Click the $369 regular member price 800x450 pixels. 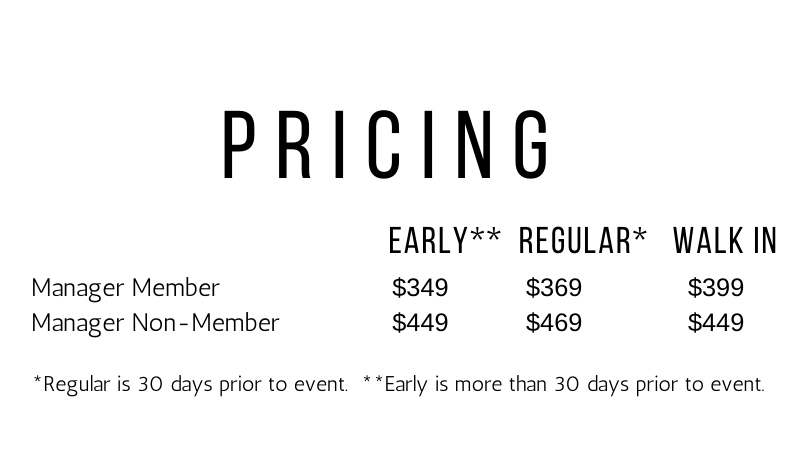553,288
